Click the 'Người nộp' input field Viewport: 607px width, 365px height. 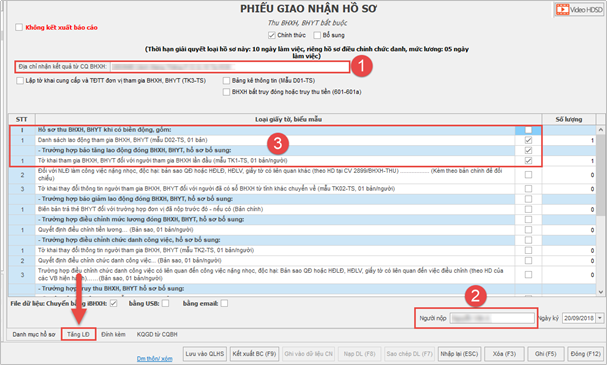[492, 318]
